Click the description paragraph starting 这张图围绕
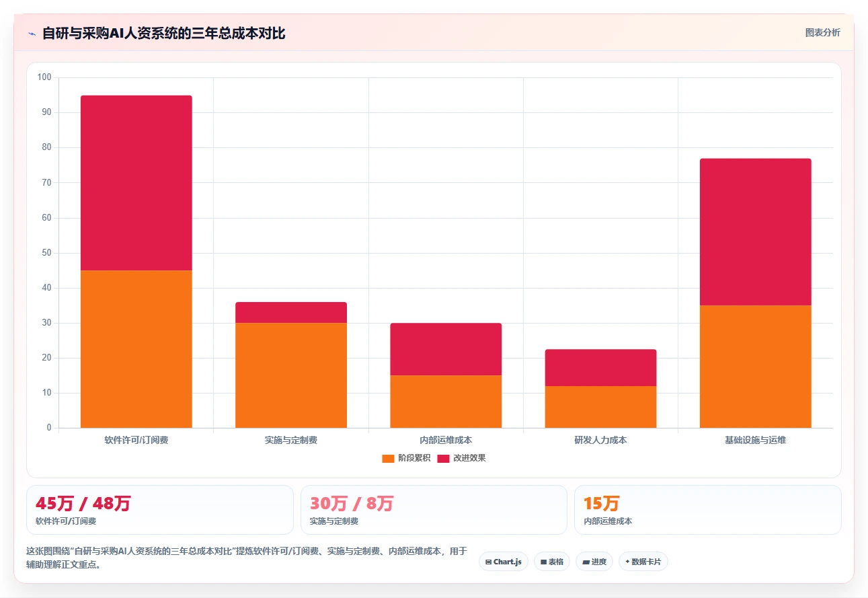The width and height of the screenshot is (868, 598). click(x=247, y=558)
